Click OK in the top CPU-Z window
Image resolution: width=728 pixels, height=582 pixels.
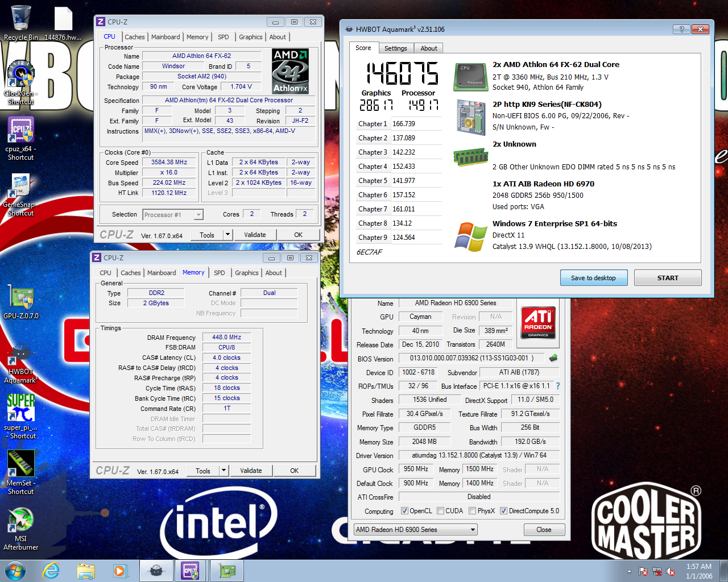[x=298, y=235]
